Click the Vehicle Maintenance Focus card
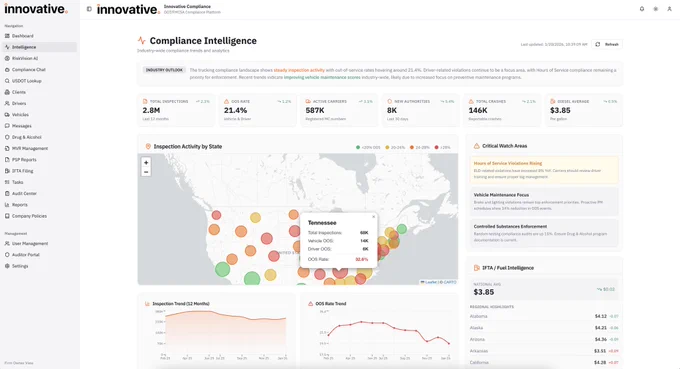The image size is (680, 369). [x=544, y=202]
